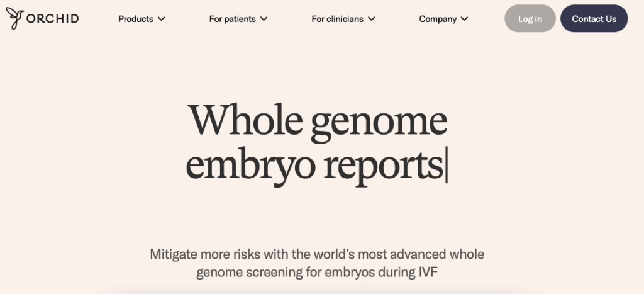Expand the chevron next to For patients
This screenshot has width=644, height=294.
264,19
